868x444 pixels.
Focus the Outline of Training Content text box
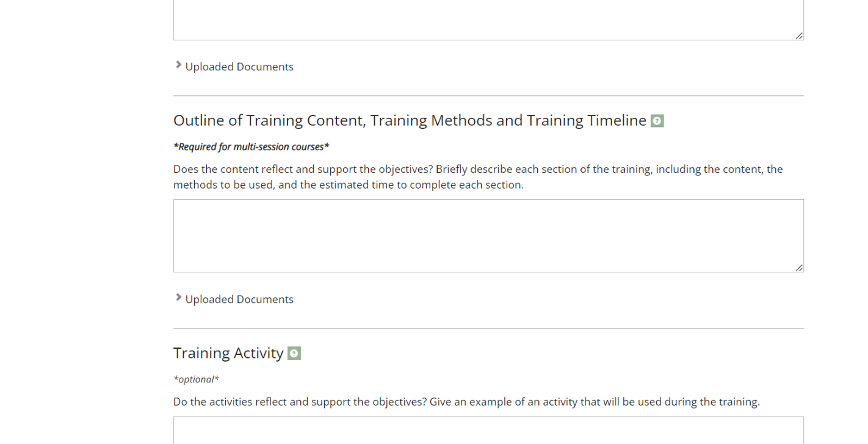(x=488, y=236)
